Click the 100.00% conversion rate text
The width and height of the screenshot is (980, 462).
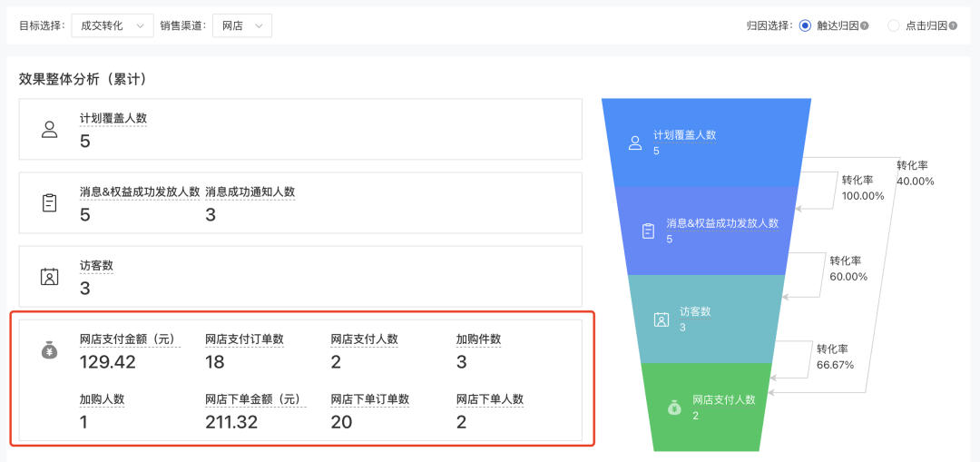coord(863,196)
